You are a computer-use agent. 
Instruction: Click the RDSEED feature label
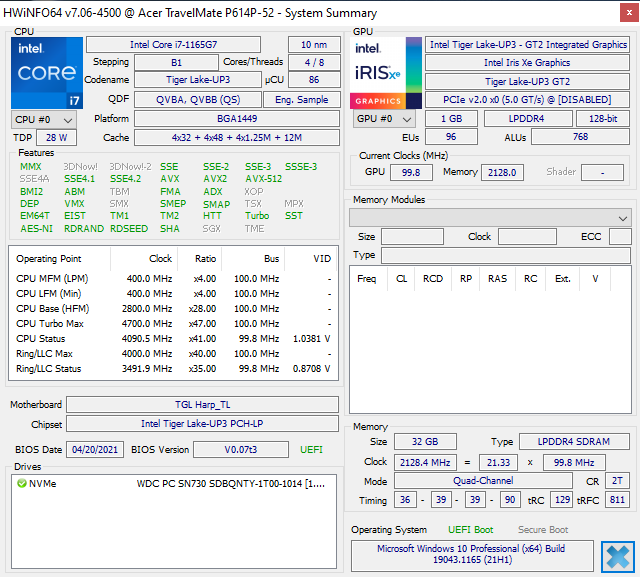pos(129,229)
